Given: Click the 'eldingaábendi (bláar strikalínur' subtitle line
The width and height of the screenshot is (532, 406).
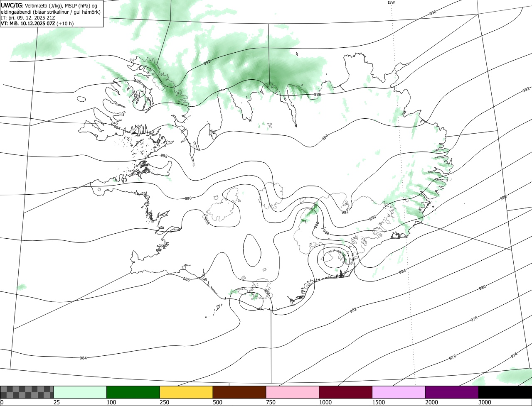Looking at the screenshot, I should (x=51, y=12).
